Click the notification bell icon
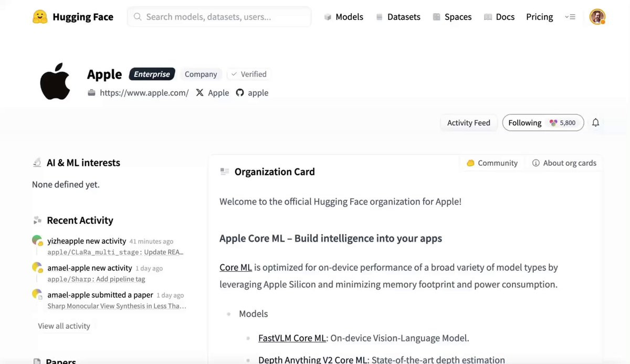The image size is (630, 364). pyautogui.click(x=595, y=123)
